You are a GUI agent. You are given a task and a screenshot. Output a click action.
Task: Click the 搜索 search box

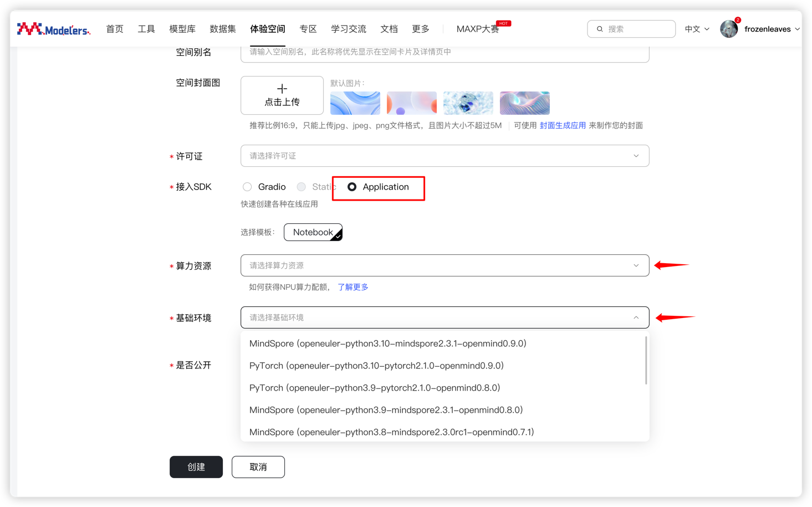[x=631, y=29]
